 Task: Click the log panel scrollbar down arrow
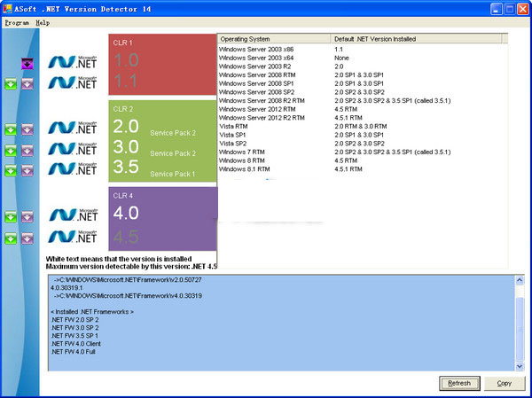click(520, 366)
